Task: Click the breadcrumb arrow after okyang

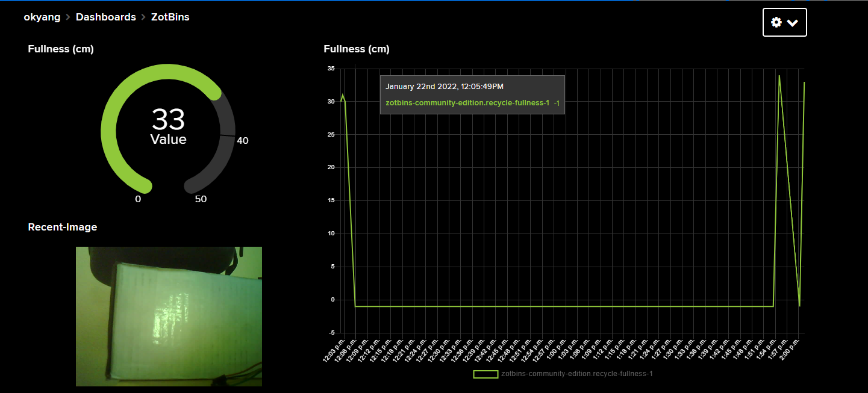Action: [68, 17]
